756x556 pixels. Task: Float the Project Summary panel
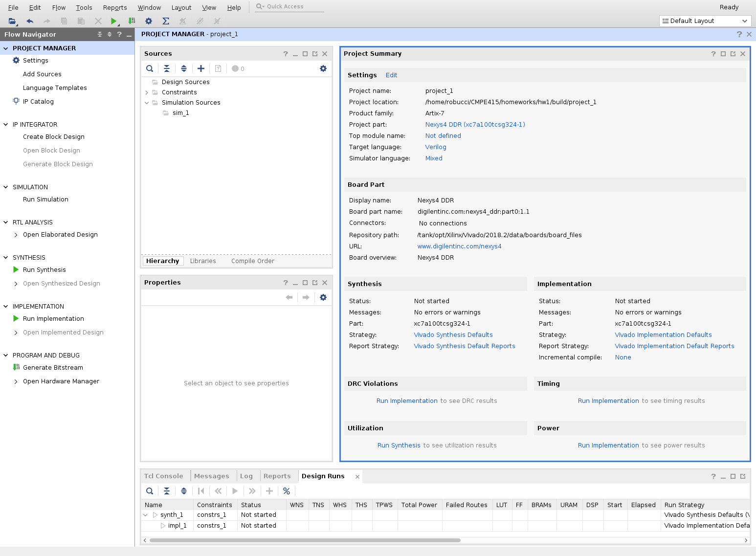pos(733,54)
